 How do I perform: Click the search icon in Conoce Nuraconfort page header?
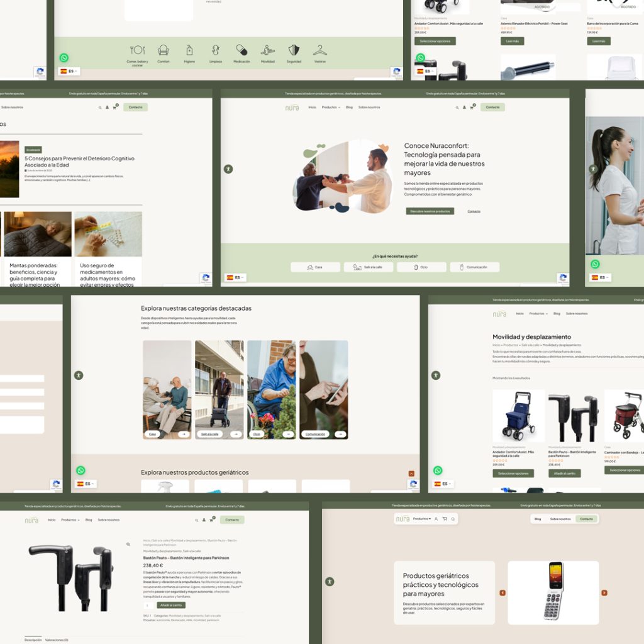click(x=457, y=108)
